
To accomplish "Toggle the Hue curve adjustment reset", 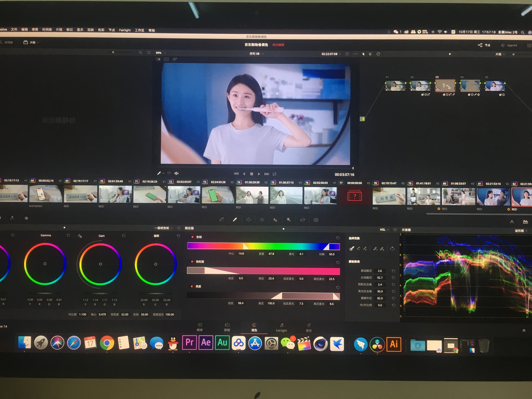I will [338, 238].
